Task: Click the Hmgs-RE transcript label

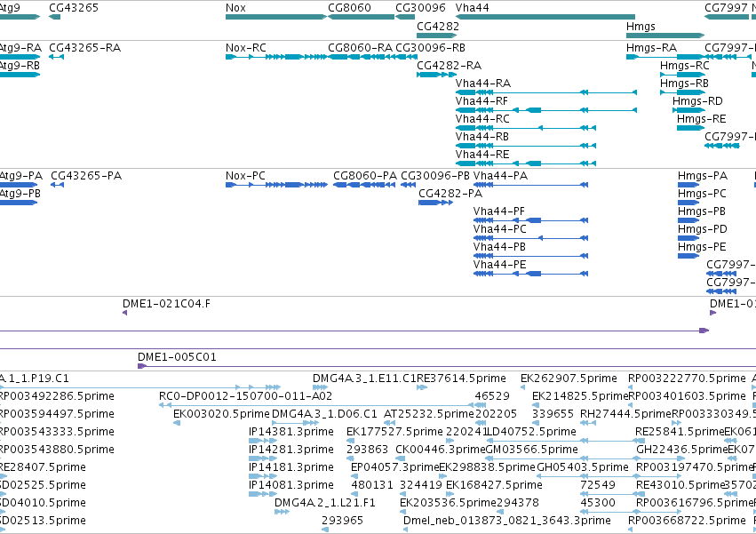Action: pos(702,119)
